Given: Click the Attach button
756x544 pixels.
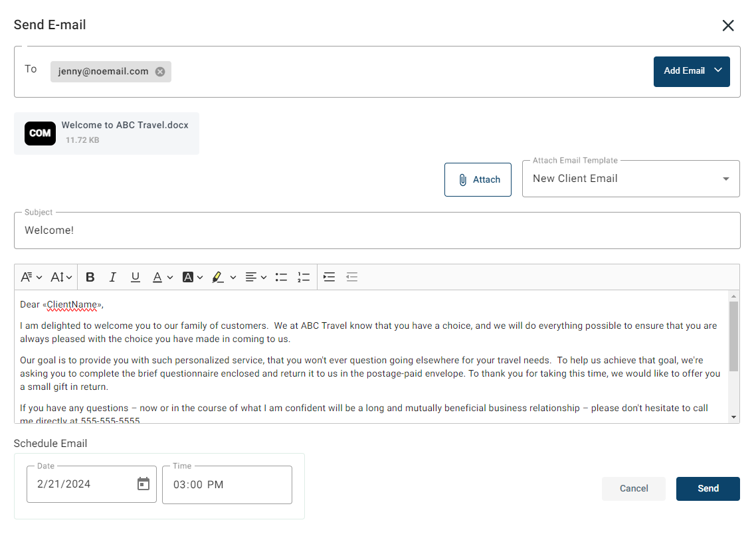Looking at the screenshot, I should 478,179.
